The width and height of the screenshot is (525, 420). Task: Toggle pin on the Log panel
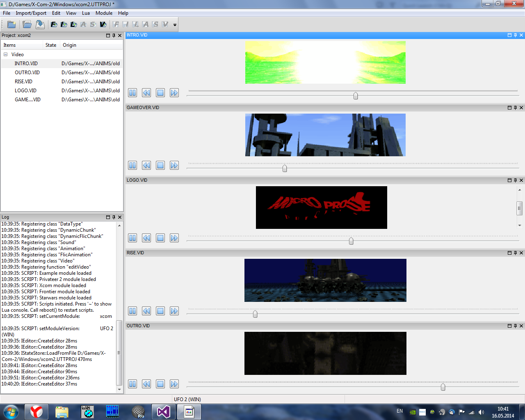pos(114,217)
